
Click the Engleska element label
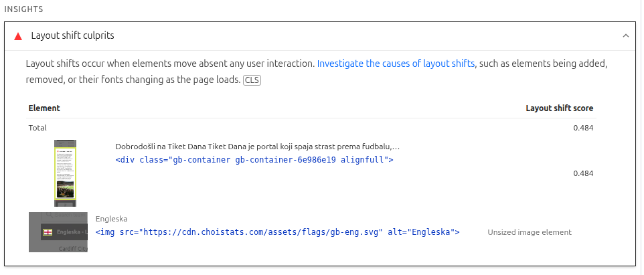click(x=112, y=219)
